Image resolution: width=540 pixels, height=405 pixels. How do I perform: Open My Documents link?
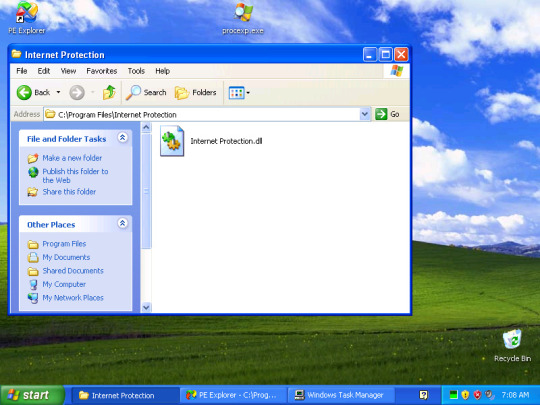pyautogui.click(x=66, y=257)
